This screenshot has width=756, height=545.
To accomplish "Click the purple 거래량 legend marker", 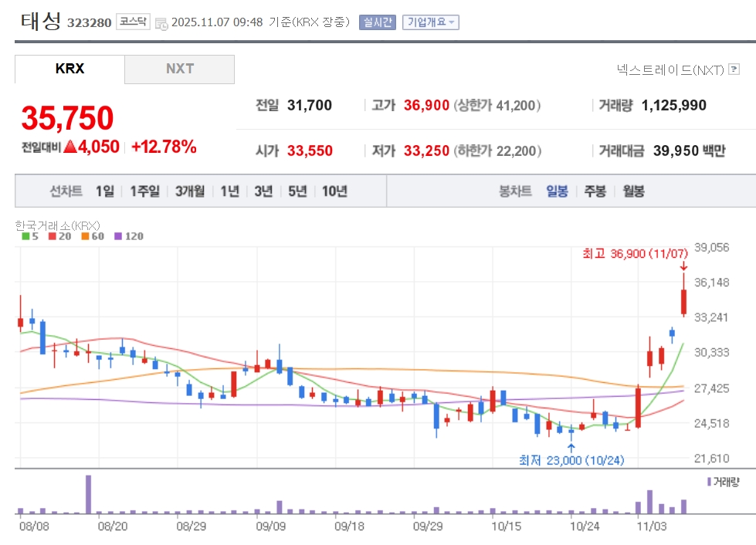I will point(709,482).
